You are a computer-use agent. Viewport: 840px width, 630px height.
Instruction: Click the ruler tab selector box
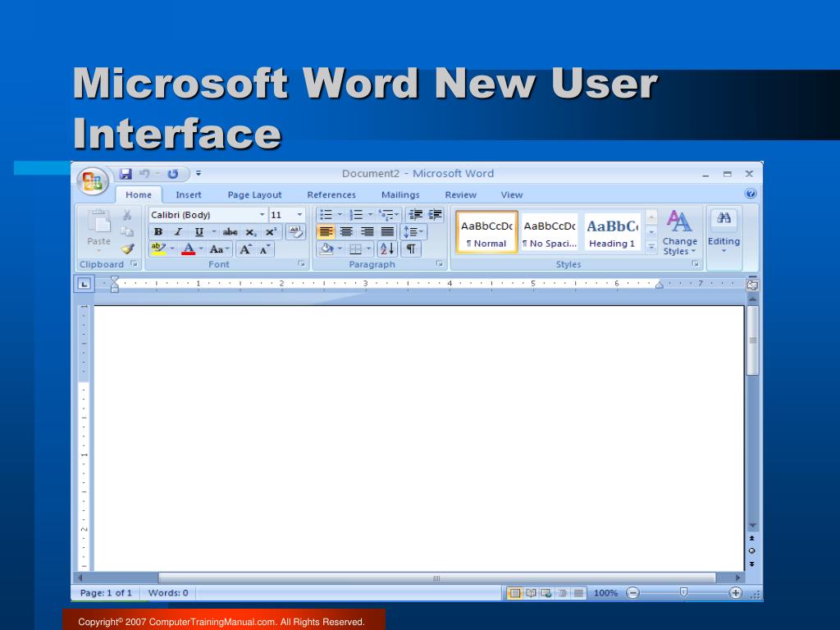tap(84, 284)
